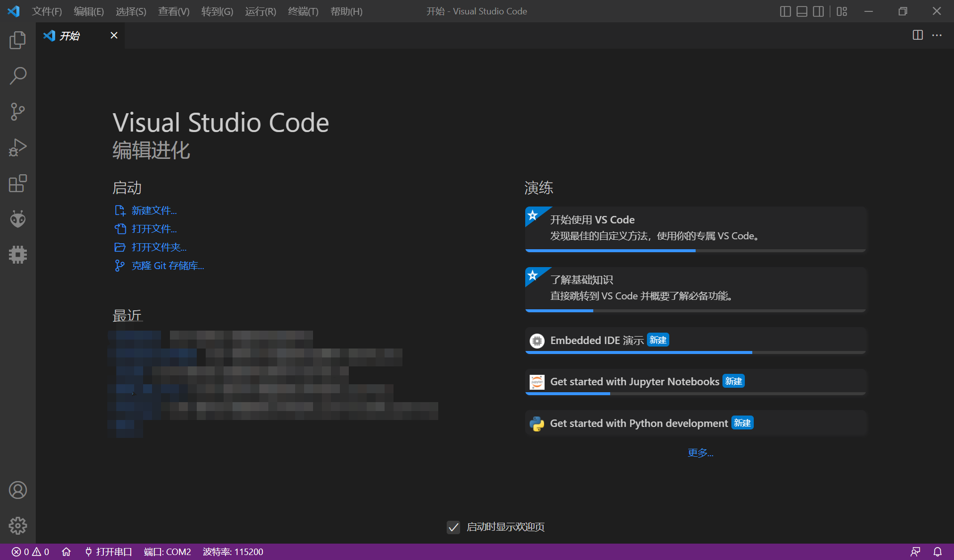The image size is (954, 560).
Task: Click the 打开文件... link
Action: (154, 229)
